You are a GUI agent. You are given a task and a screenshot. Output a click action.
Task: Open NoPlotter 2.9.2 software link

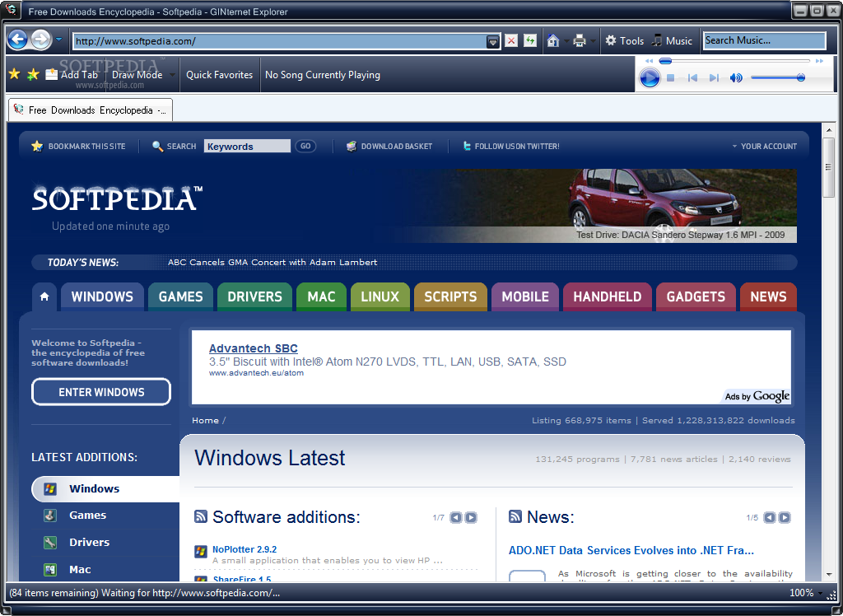245,549
